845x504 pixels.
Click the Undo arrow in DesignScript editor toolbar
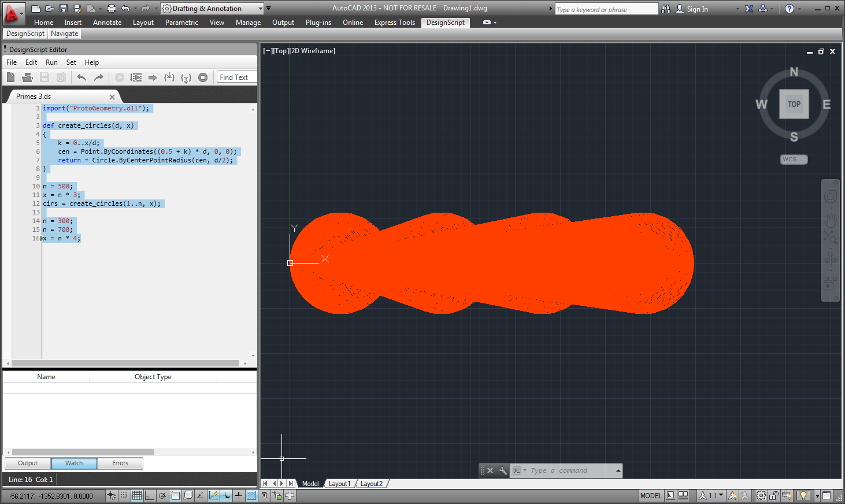click(81, 77)
